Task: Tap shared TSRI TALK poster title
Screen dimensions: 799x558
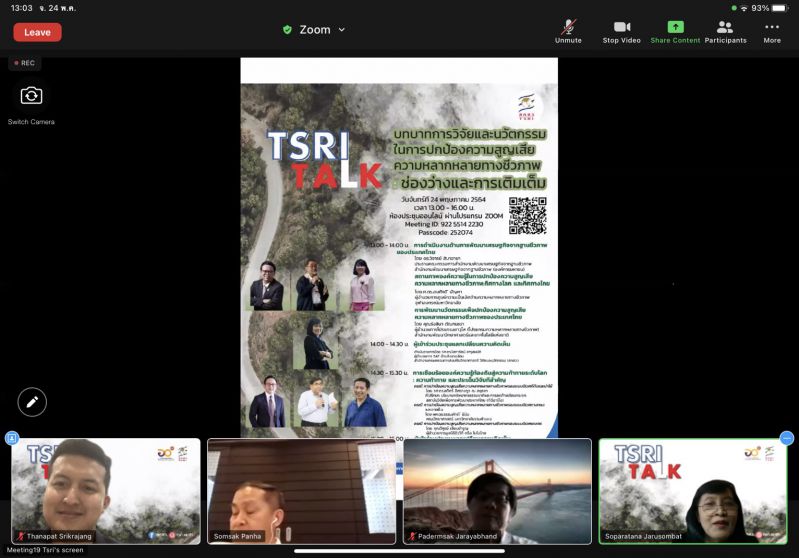Action: tap(324, 160)
